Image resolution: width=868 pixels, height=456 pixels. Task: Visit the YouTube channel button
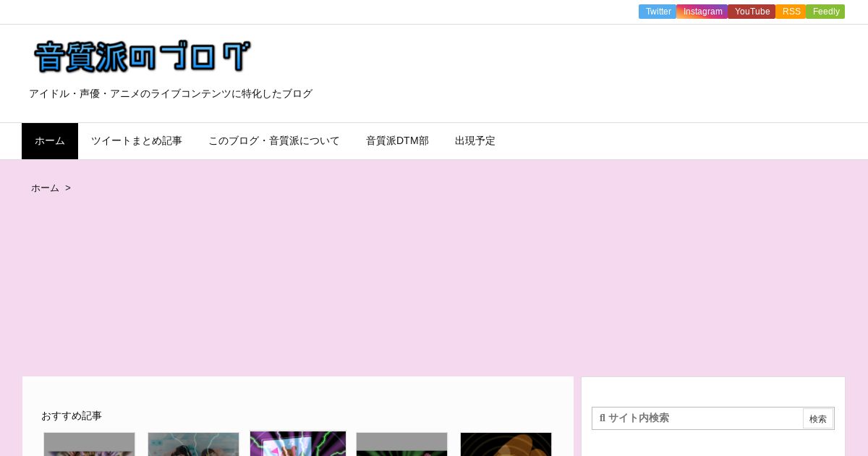tap(752, 12)
